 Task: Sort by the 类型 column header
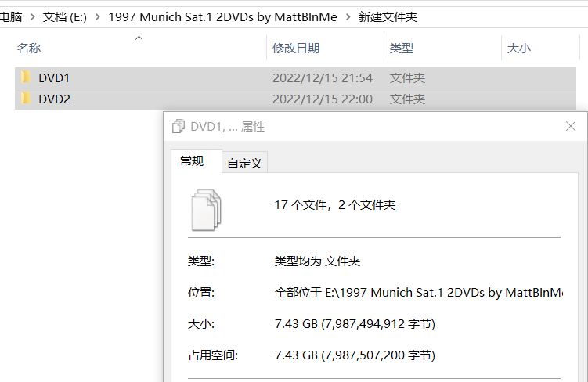click(x=402, y=49)
